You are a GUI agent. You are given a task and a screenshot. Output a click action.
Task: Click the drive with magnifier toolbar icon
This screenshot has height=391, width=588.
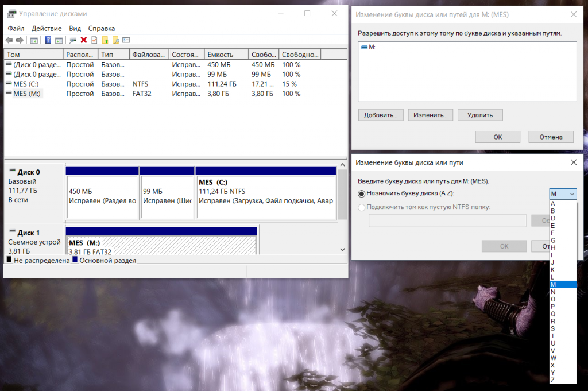pyautogui.click(x=73, y=40)
